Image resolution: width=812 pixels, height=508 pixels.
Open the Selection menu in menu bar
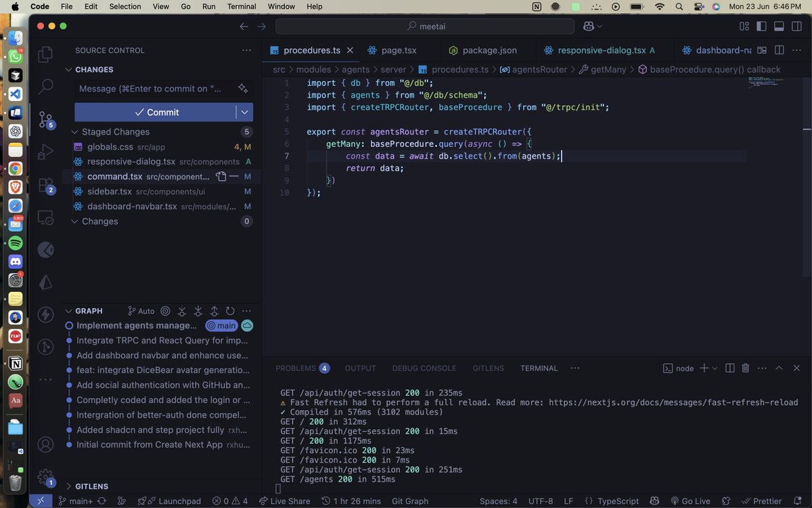pyautogui.click(x=125, y=6)
